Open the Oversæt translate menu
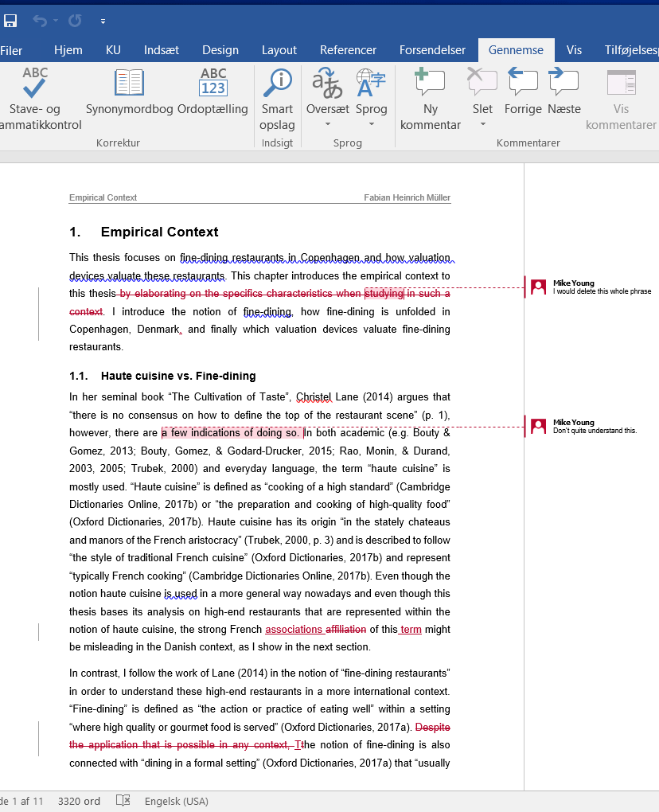Viewport: 659px width, 812px height. pos(328,91)
